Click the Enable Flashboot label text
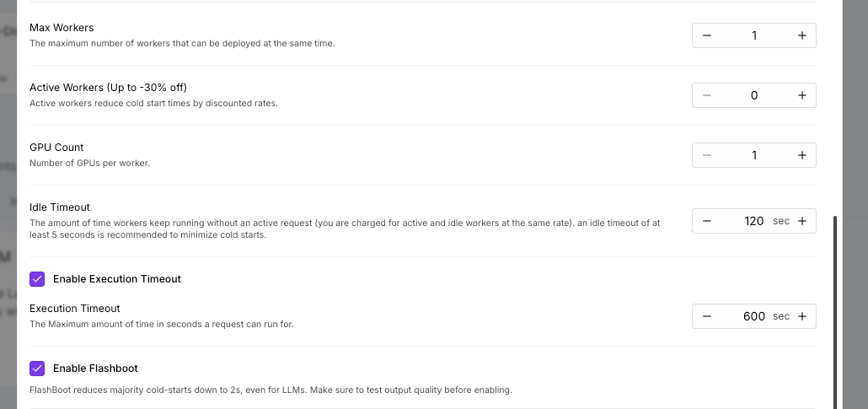Screen dimensions: 868x409 point(95,369)
